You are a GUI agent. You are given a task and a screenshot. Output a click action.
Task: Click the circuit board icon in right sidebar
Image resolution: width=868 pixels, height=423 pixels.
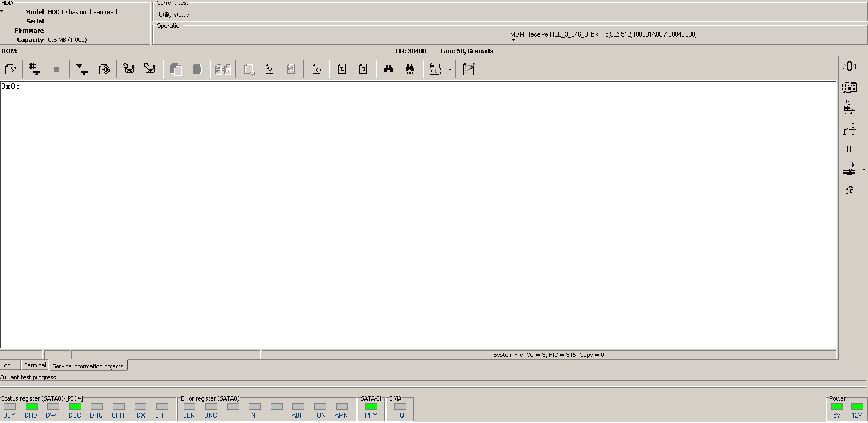coord(849,87)
